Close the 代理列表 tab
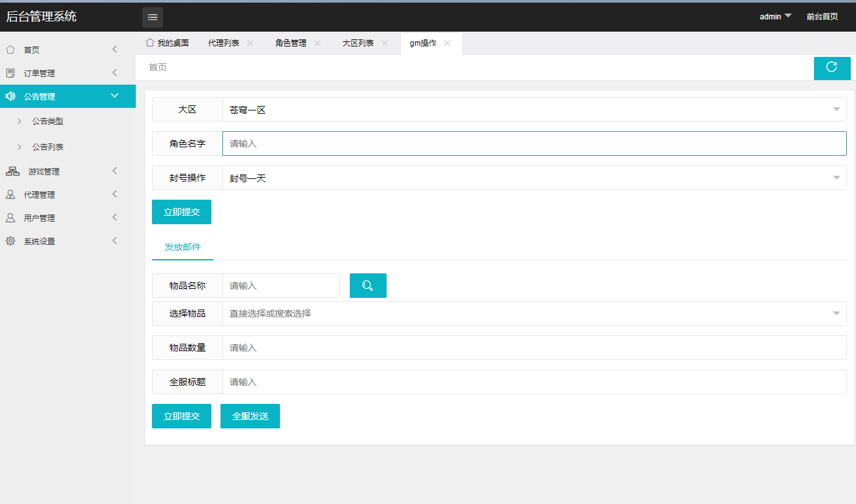The image size is (856, 504). 250,43
